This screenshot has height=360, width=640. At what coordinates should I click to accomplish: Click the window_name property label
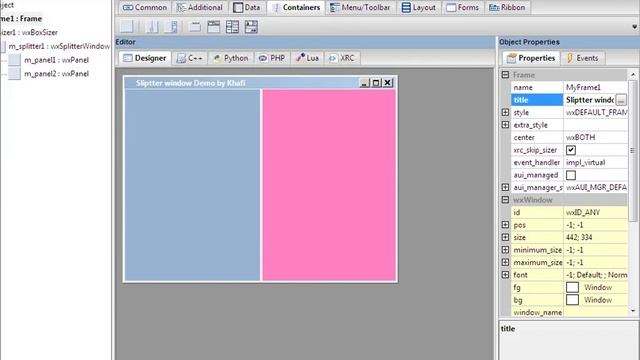coord(538,312)
